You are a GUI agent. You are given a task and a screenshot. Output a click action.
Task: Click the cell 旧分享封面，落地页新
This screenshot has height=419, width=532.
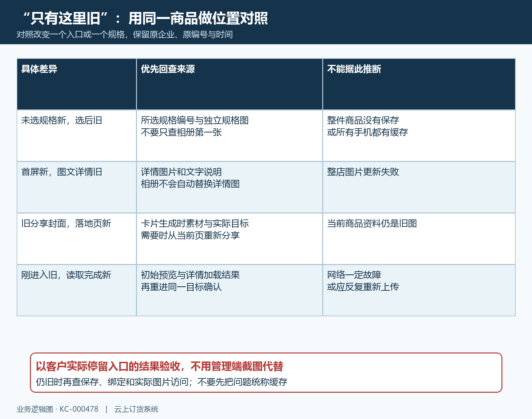(76, 239)
